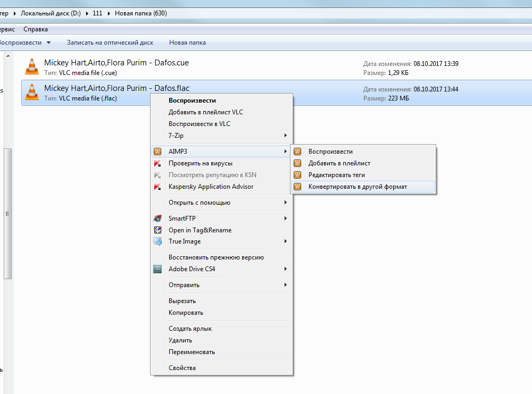The height and width of the screenshot is (394, 532).
Task: Select file Mickey Hart,Airto,Flora Purim - Dafos.cue
Action: 277,67
